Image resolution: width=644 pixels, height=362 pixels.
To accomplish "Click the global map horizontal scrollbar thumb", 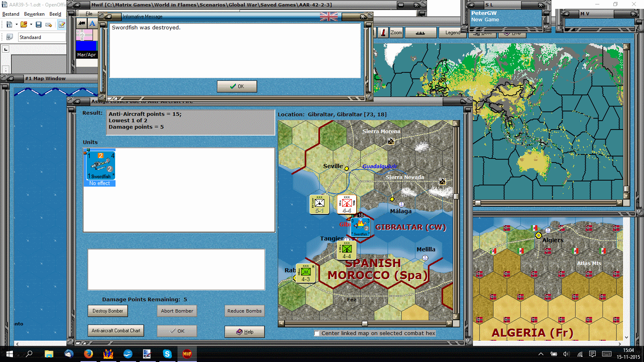I will (x=478, y=203).
